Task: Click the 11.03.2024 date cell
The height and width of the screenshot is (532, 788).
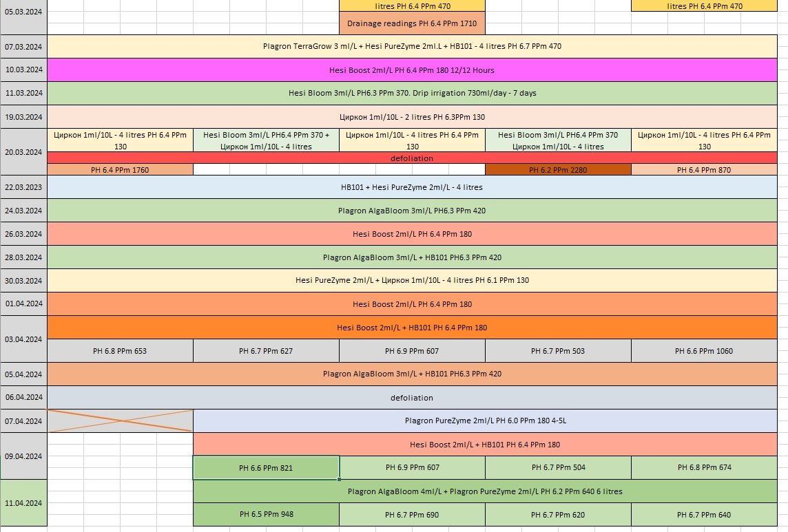Action: click(x=23, y=94)
